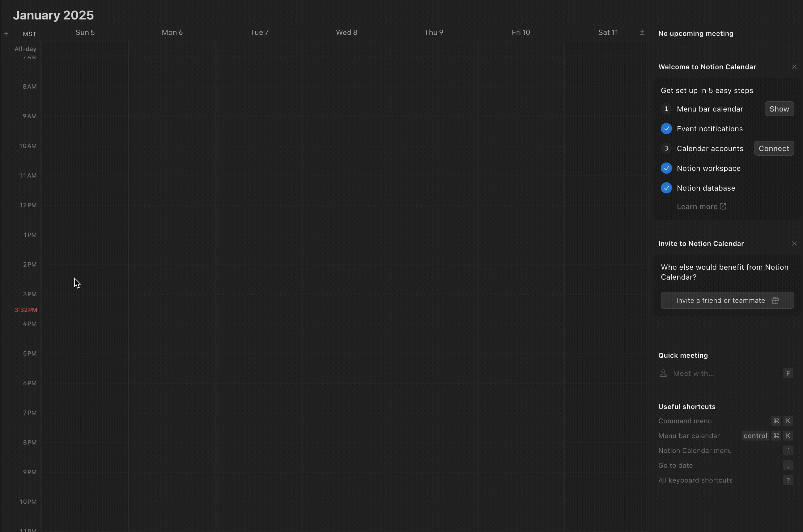Click the Connect button for Calendar accounts
Image resolution: width=803 pixels, height=532 pixels.
773,149
